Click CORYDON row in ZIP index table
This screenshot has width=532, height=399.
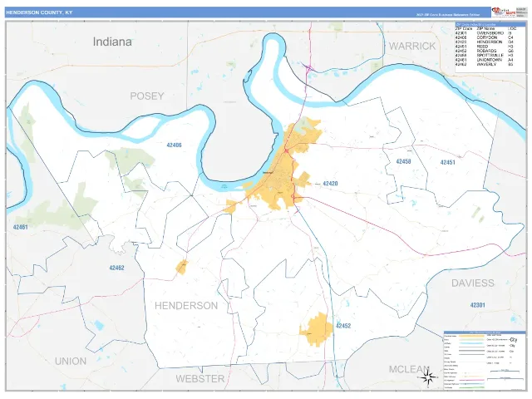point(485,37)
